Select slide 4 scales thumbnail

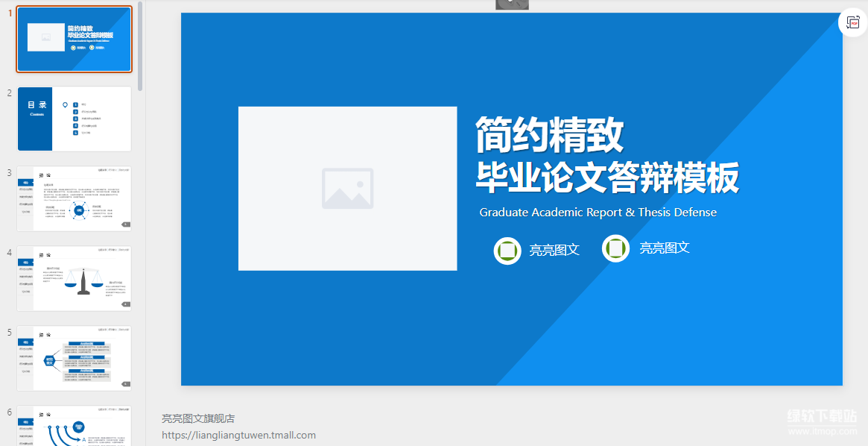click(x=75, y=278)
